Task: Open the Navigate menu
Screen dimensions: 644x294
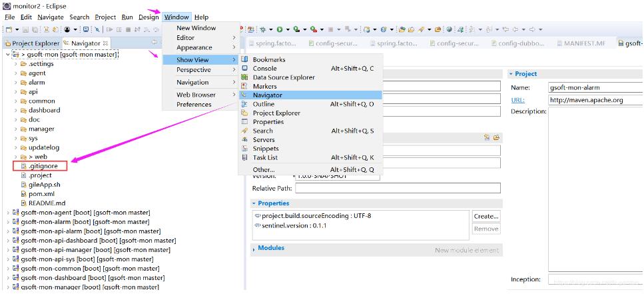Action: click(51, 17)
